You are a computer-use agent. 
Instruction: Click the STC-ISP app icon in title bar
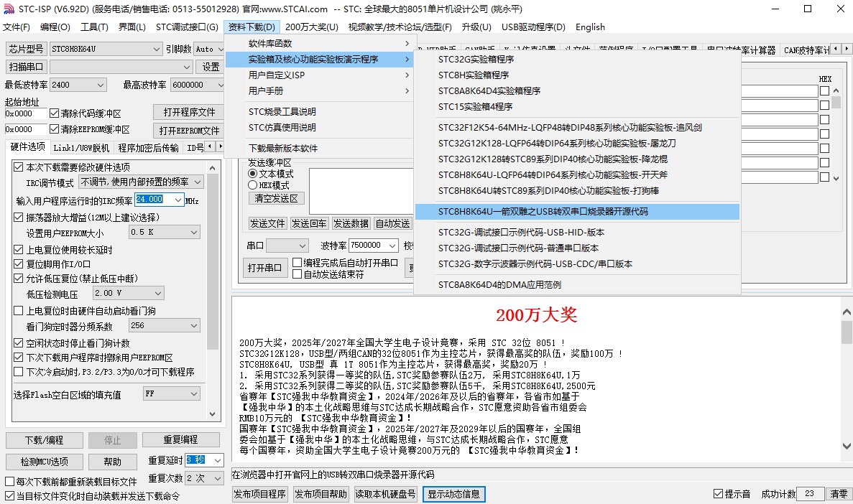pyautogui.click(x=8, y=9)
